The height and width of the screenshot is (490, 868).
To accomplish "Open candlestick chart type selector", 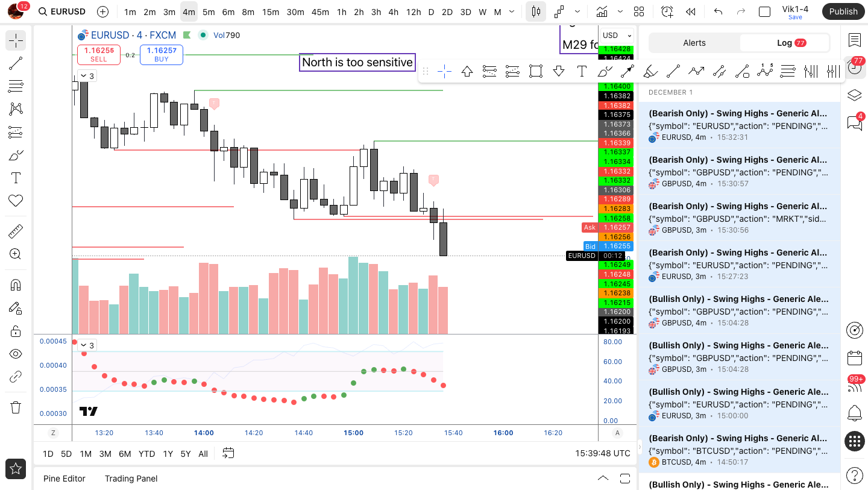I will pyautogui.click(x=536, y=11).
